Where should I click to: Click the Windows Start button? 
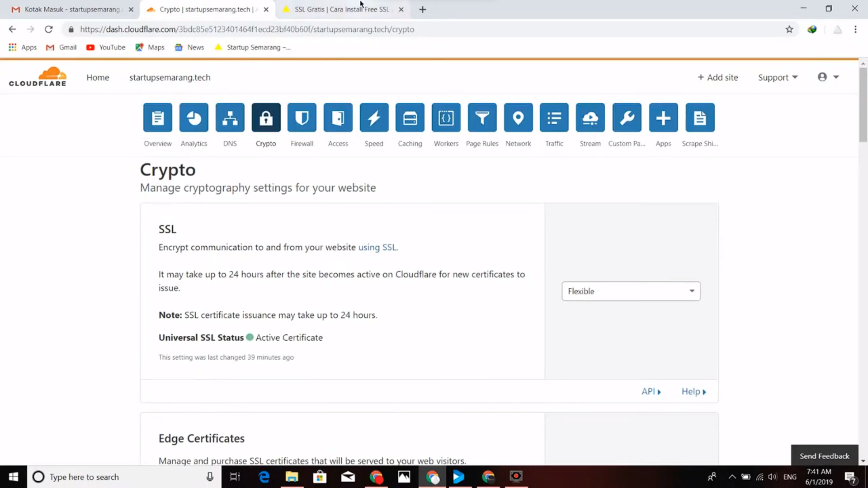pyautogui.click(x=14, y=477)
